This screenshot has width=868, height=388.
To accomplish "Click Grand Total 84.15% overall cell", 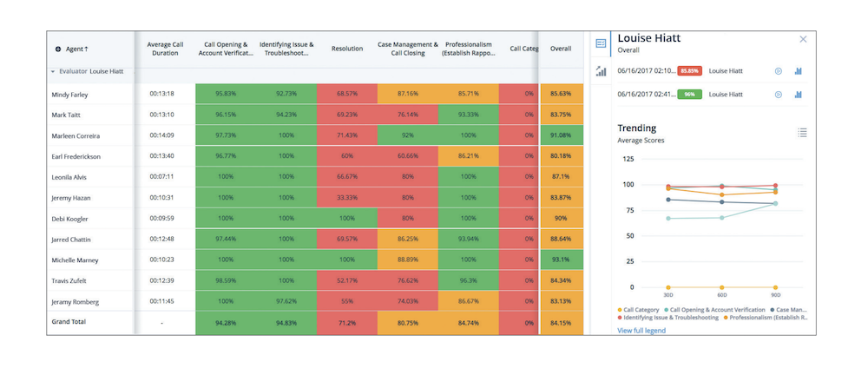I will pyautogui.click(x=561, y=323).
